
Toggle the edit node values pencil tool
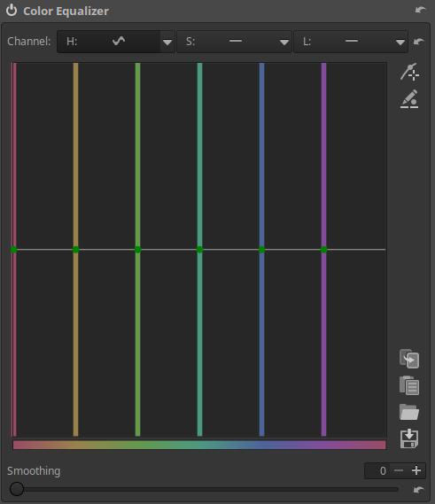[x=409, y=99]
